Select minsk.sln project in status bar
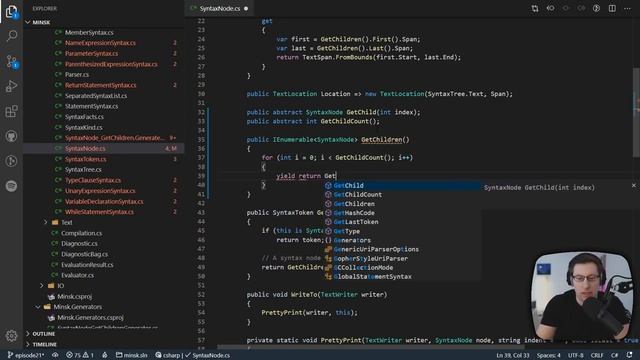The image size is (640, 360). click(x=131, y=355)
